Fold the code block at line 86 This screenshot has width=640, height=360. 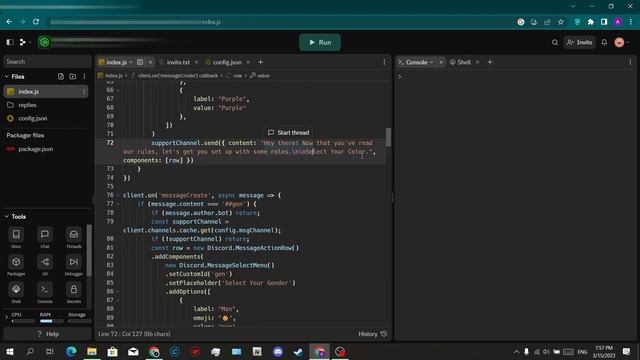(x=118, y=291)
